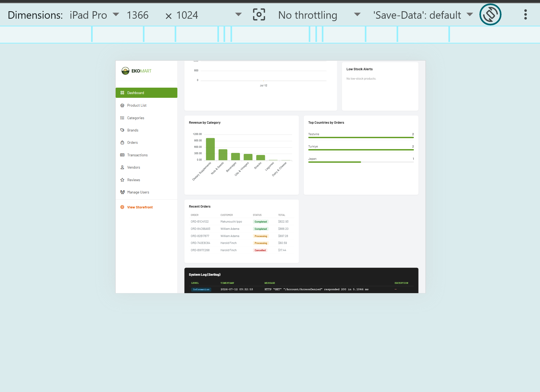Open the Reviews page link
540x392 pixels.
coord(146,180)
